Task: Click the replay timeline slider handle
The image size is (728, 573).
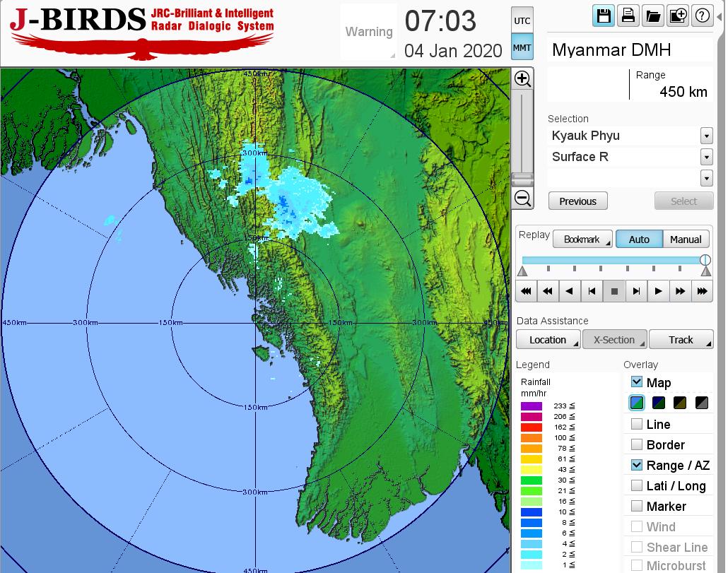Action: pos(705,260)
